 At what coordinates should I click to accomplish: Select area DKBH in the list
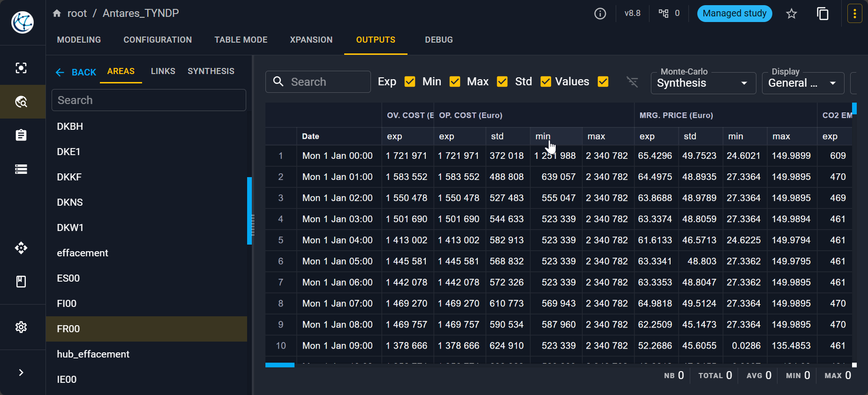click(146, 127)
